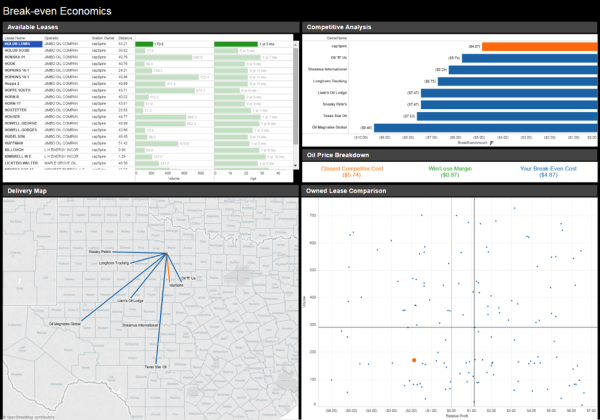Image resolution: width=600 pixels, height=420 pixels.
Task: Select the HOWELL-GORGES lease name
Action: point(21,130)
